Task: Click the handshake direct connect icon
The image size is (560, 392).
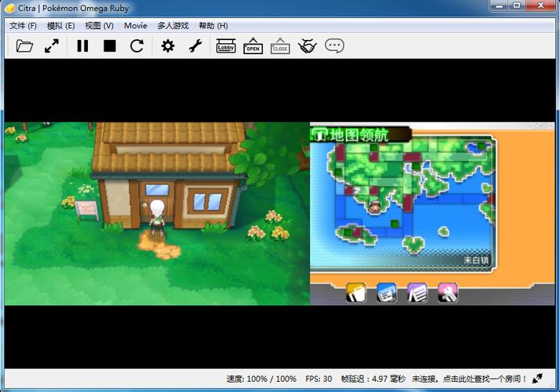Action: [x=307, y=46]
